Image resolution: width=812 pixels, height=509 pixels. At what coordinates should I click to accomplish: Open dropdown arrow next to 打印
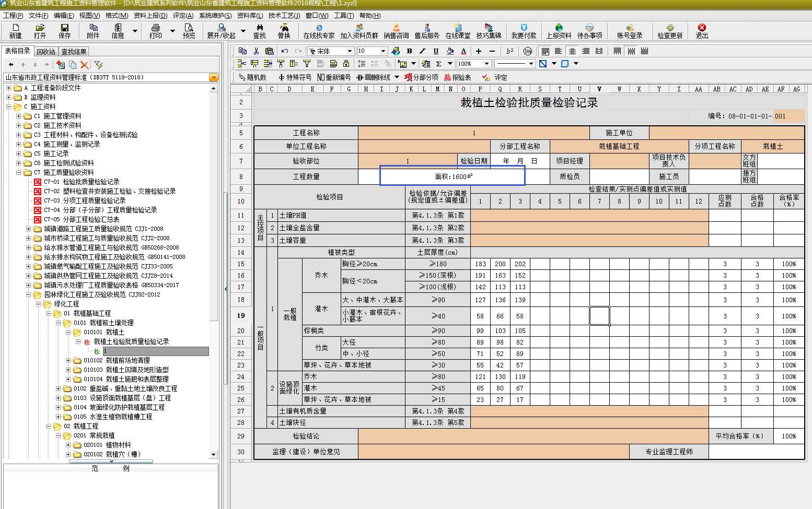pos(172,31)
